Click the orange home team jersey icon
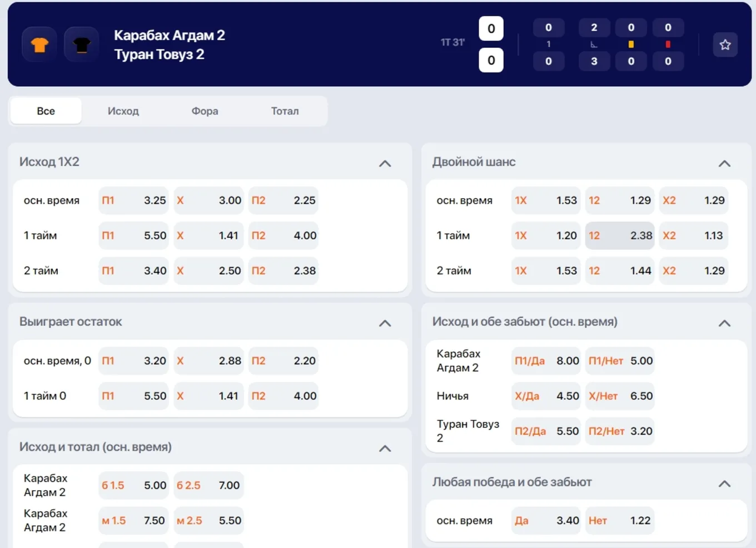 [39, 45]
